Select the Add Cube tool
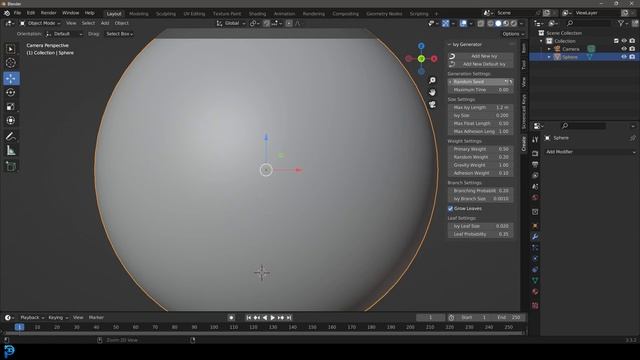Screen dimensions: 640x360 tap(11, 166)
